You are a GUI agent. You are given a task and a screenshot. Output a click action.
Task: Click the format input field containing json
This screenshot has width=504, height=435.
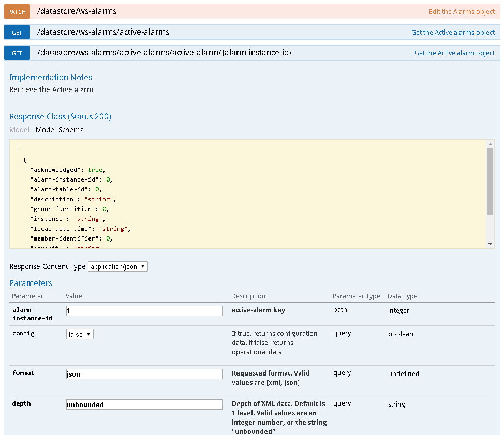(144, 374)
